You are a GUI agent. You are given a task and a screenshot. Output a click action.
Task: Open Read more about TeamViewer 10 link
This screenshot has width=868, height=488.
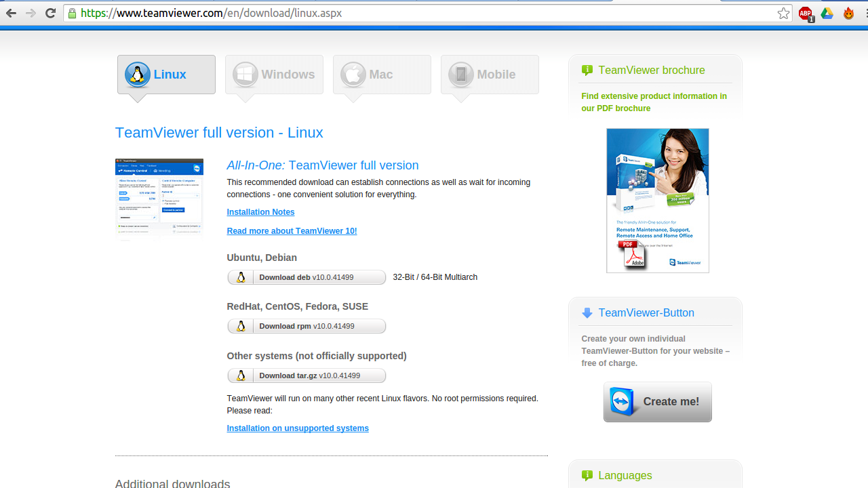tap(292, 231)
